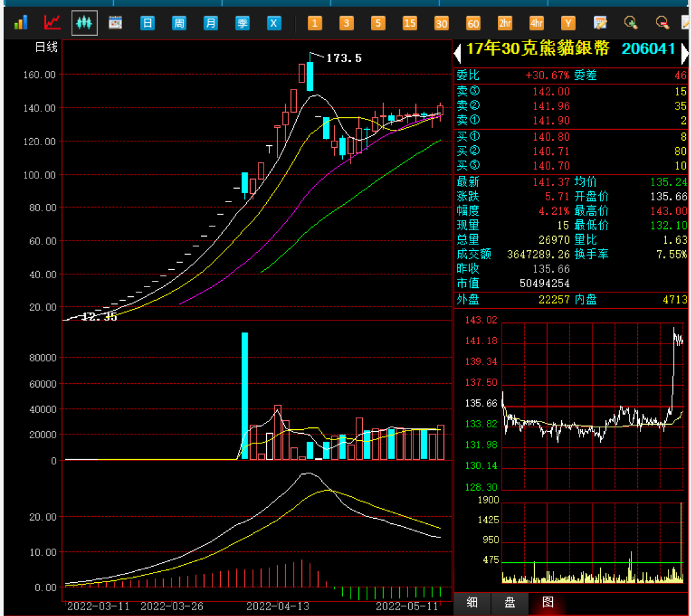Click the date label 2022-05-11
Image resolution: width=691 pixels, height=616 pixels.
point(407,606)
